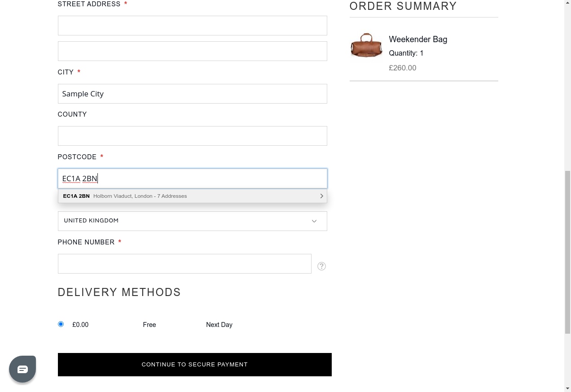
Task: Click the arrow on the postcode suggestion
Action: tap(321, 196)
